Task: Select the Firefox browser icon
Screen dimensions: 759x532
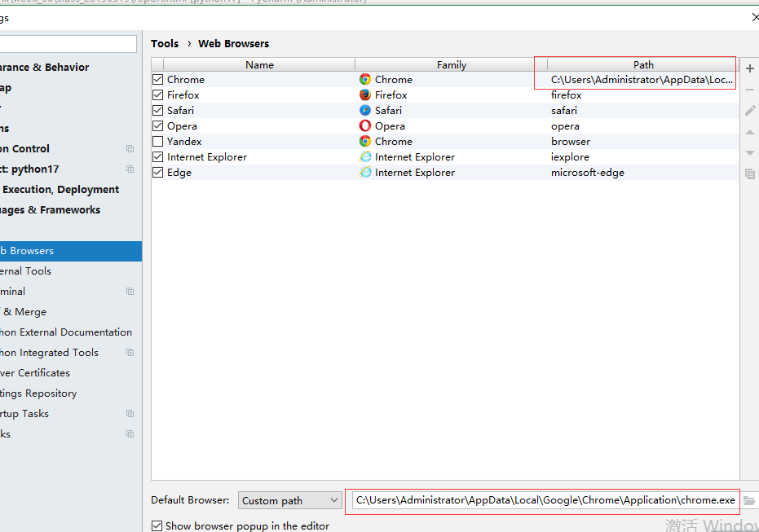Action: tap(366, 95)
